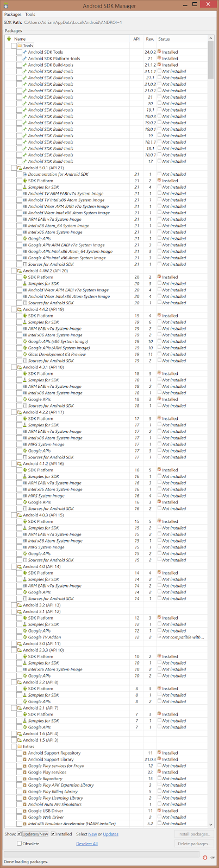
Task: Check the Tools group checkbox
Action: tap(14, 46)
